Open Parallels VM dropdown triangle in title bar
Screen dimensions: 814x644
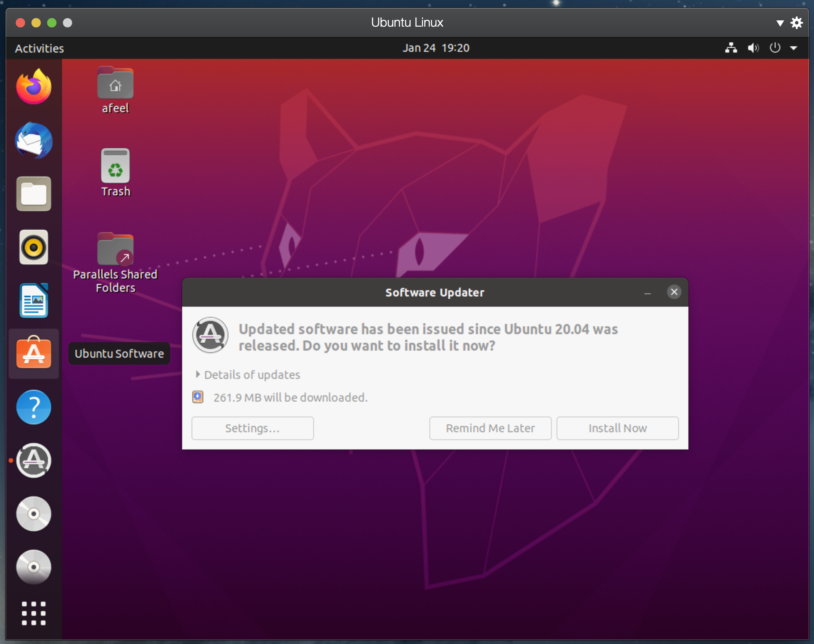click(780, 23)
